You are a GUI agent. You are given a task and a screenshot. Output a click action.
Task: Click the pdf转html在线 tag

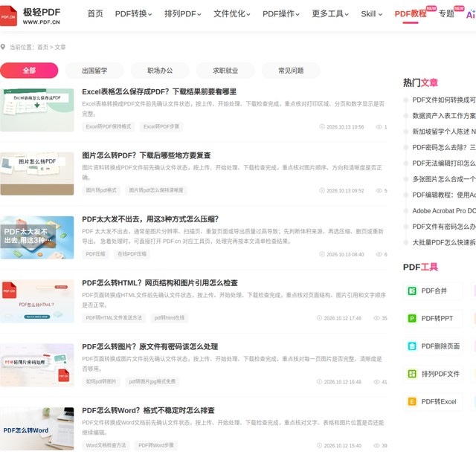(x=170, y=317)
